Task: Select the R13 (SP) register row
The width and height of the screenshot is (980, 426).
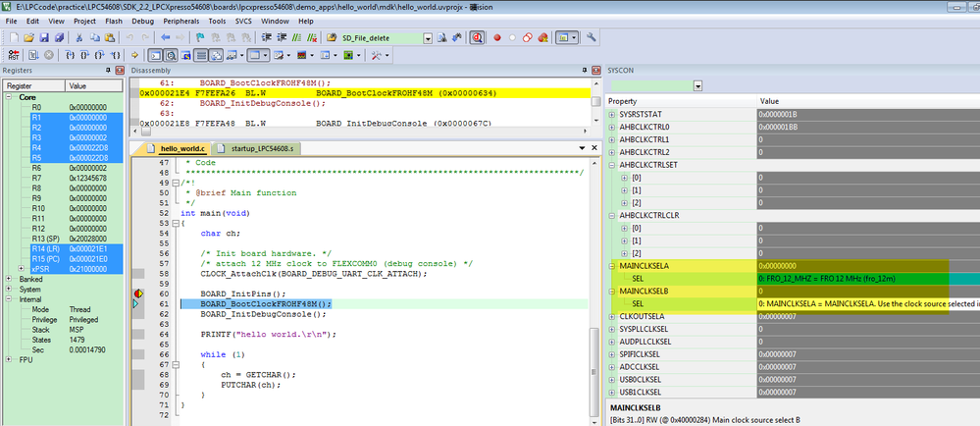Action: 47,239
